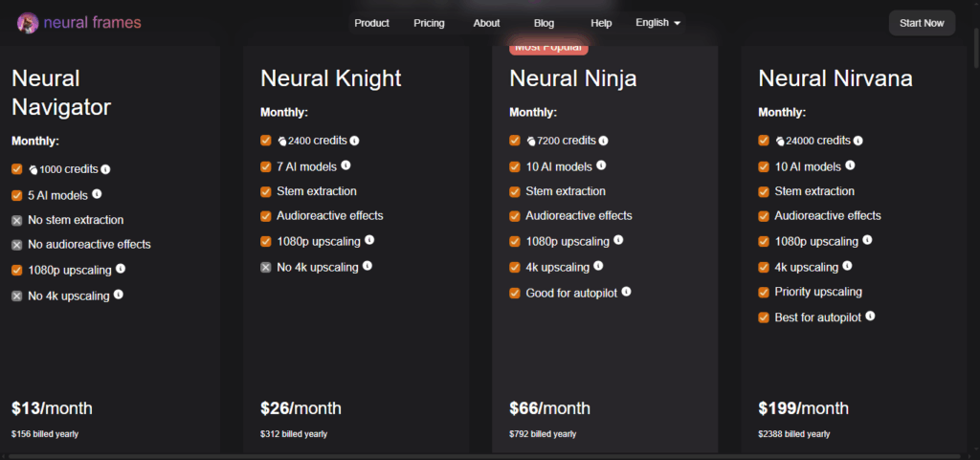This screenshot has width=980, height=460.
Task: Navigate to the Blog
Action: click(544, 23)
